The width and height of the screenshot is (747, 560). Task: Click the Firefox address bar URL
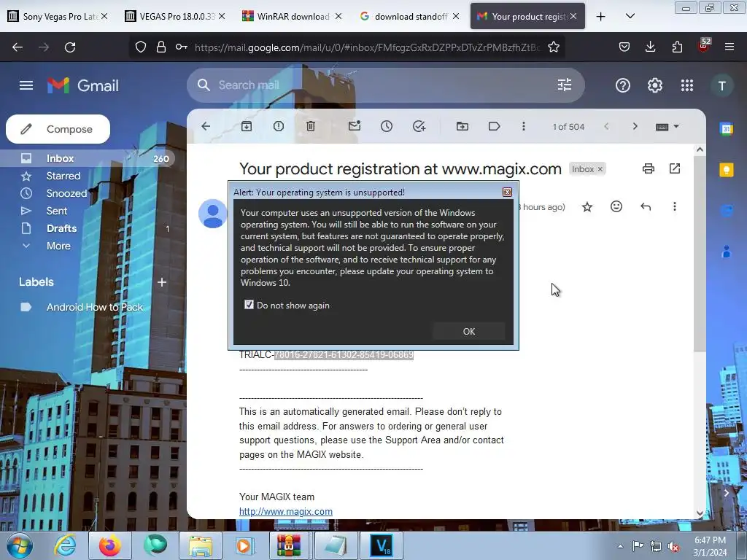click(367, 47)
